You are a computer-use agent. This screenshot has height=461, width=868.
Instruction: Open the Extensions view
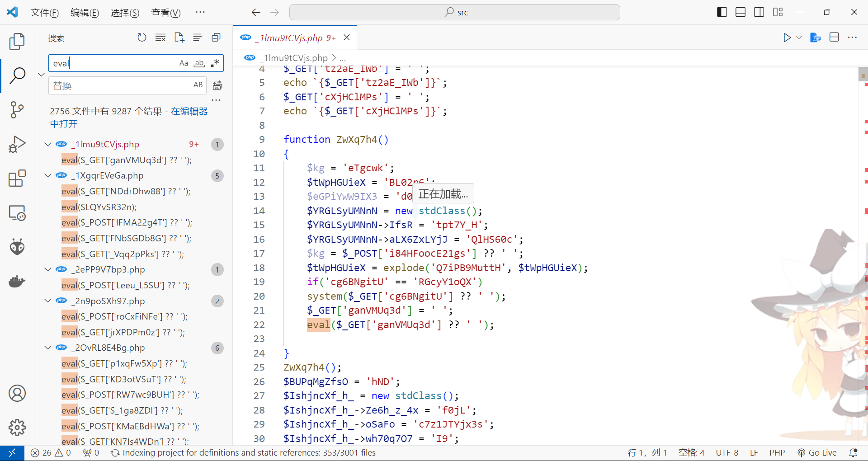coord(17,179)
